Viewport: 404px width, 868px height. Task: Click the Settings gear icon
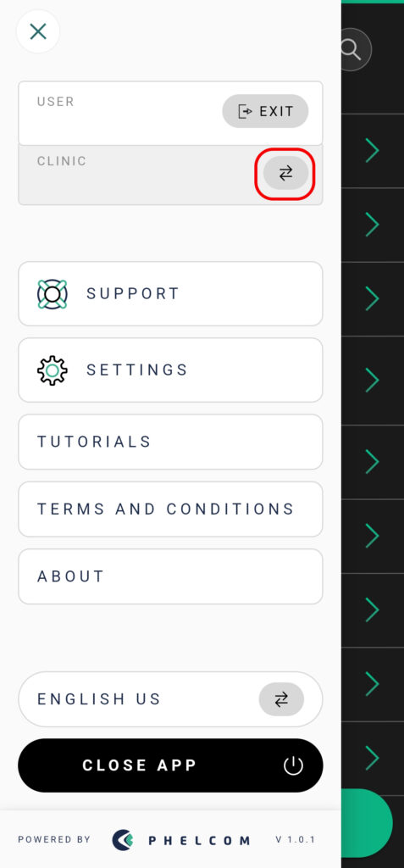coord(52,370)
